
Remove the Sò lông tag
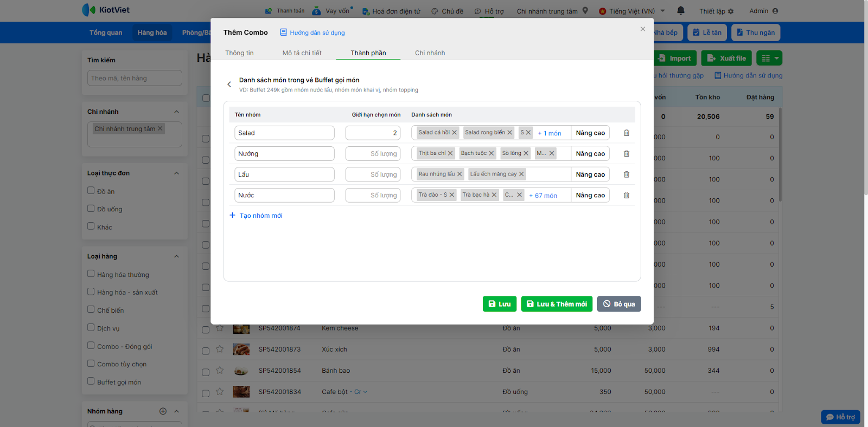tap(526, 153)
